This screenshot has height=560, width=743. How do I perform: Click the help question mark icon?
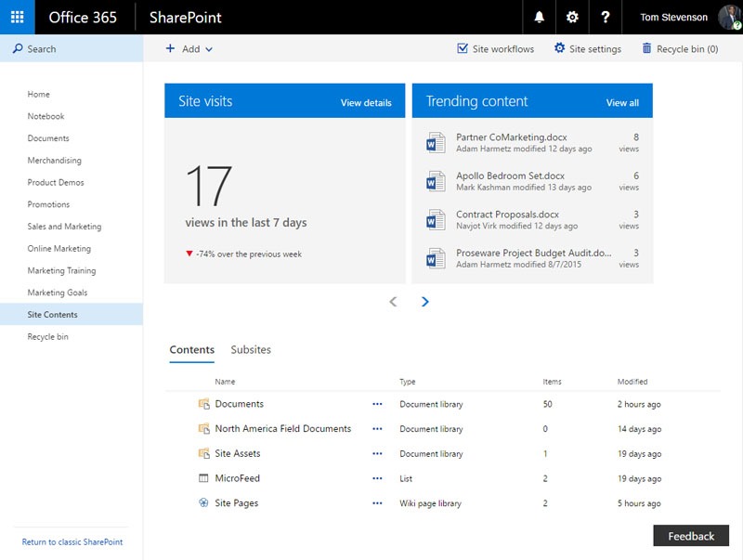[x=606, y=17]
